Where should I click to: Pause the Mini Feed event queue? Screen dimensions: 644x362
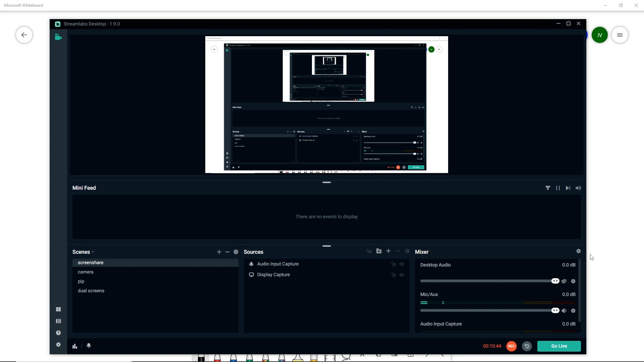pyautogui.click(x=558, y=188)
